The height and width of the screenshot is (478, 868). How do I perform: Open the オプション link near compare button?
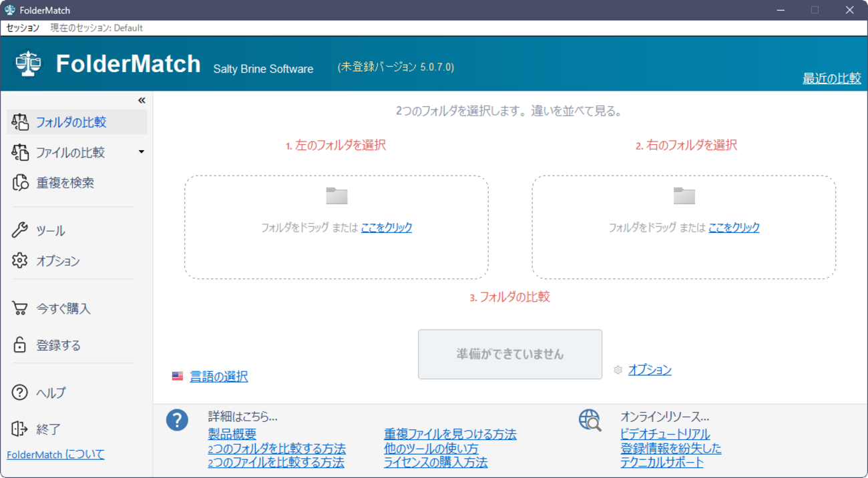(x=650, y=370)
